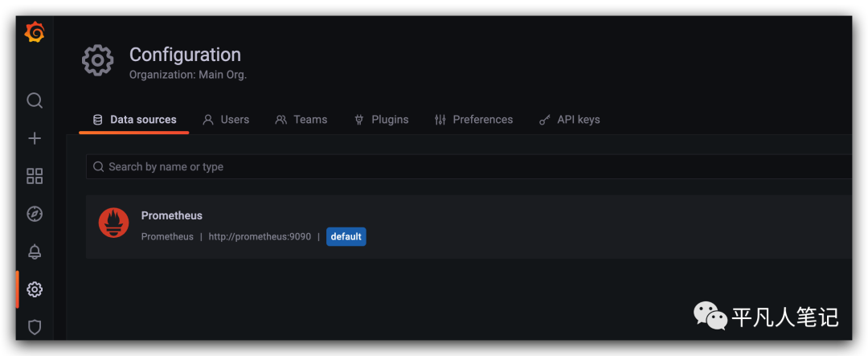This screenshot has width=868, height=356.
Task: Click the Create plus icon
Action: (35, 138)
